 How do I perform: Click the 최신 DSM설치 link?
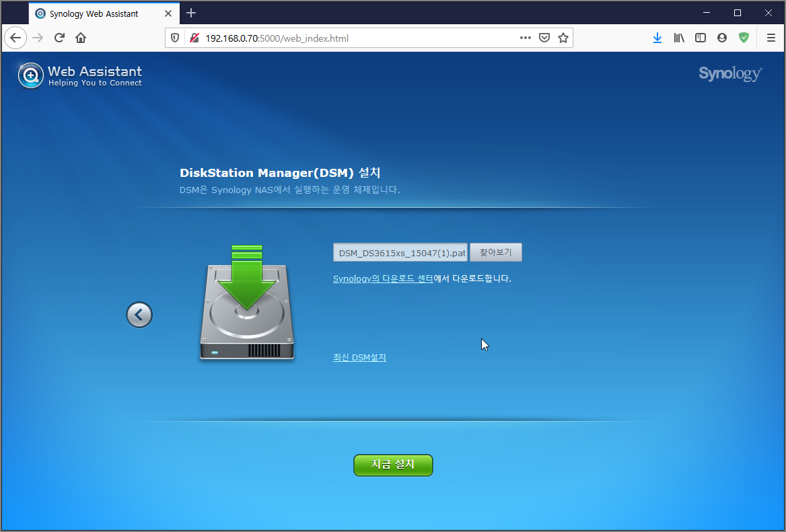tap(359, 358)
